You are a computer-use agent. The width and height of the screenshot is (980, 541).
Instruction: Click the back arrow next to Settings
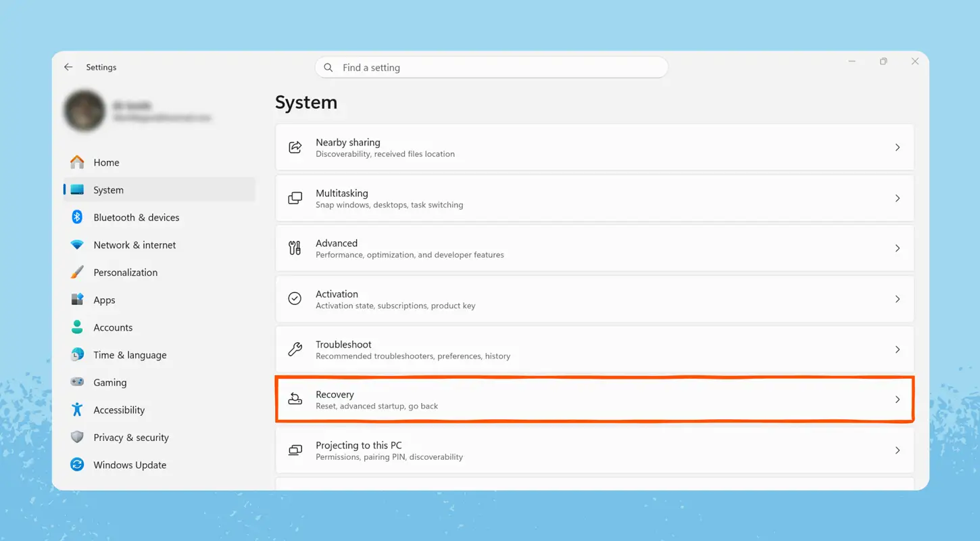(68, 68)
